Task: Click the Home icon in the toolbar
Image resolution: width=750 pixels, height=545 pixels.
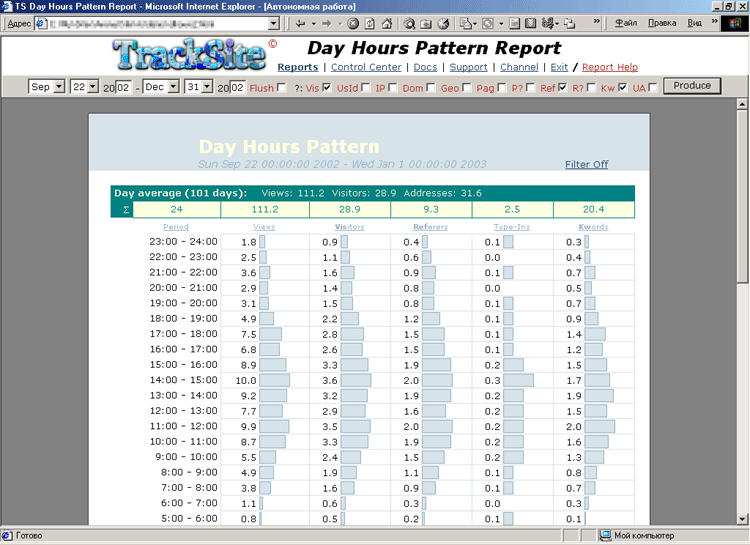Action: (386, 23)
